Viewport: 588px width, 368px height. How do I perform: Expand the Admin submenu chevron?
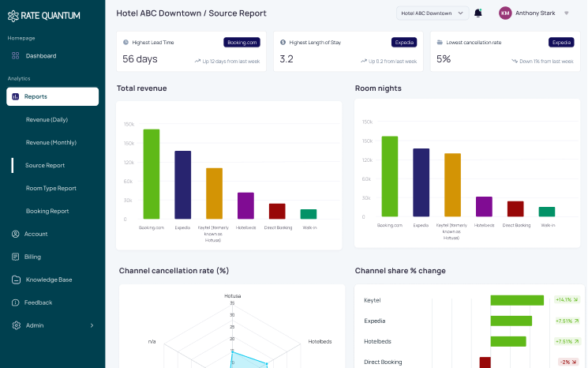pos(92,325)
